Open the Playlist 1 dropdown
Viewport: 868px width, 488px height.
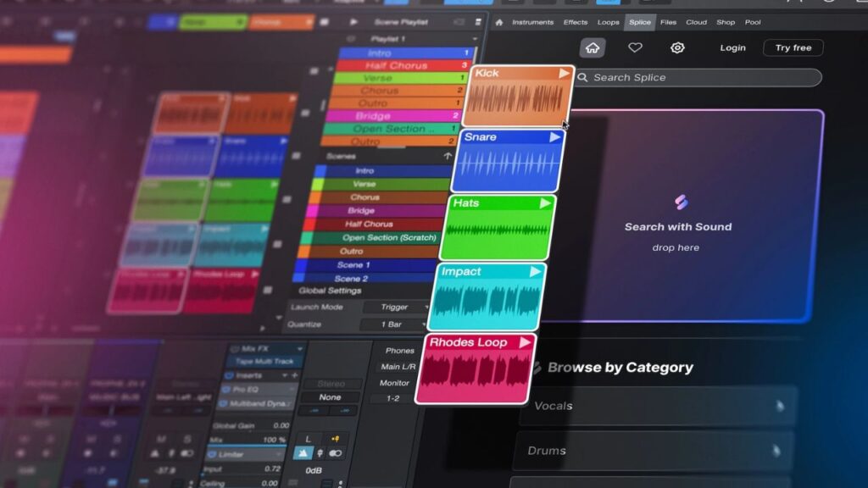(x=475, y=39)
